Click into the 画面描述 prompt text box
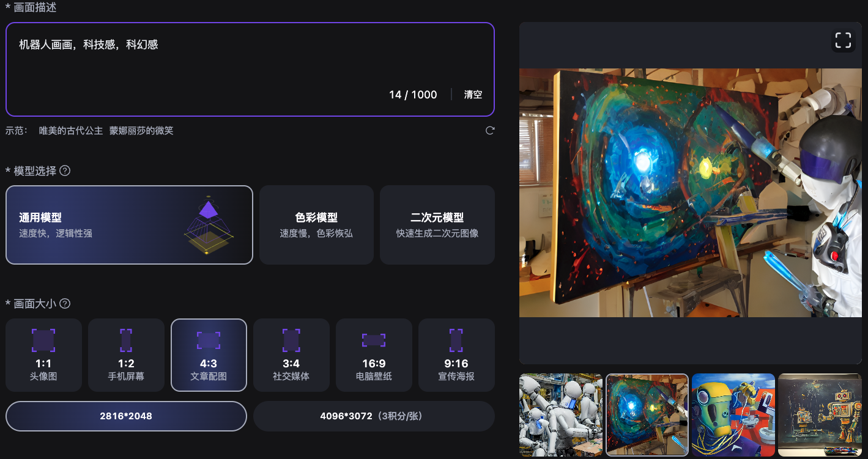The height and width of the screenshot is (459, 868). 250,69
